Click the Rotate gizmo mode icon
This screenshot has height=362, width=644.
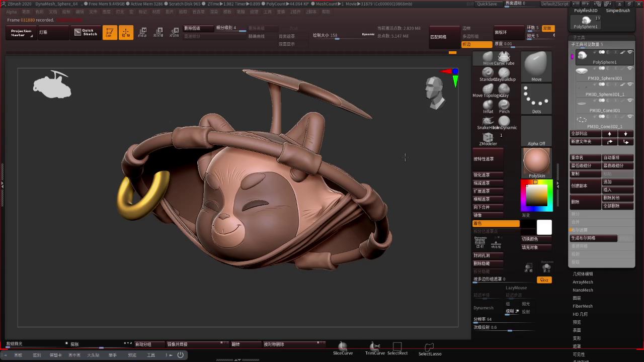tap(174, 33)
